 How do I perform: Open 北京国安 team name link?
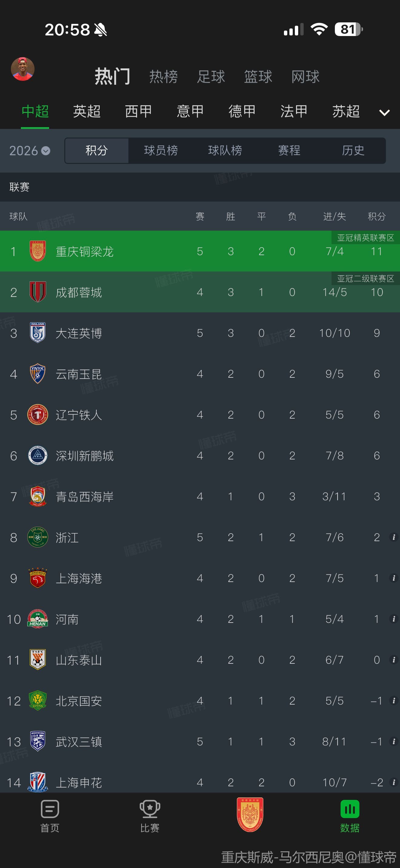[78, 701]
